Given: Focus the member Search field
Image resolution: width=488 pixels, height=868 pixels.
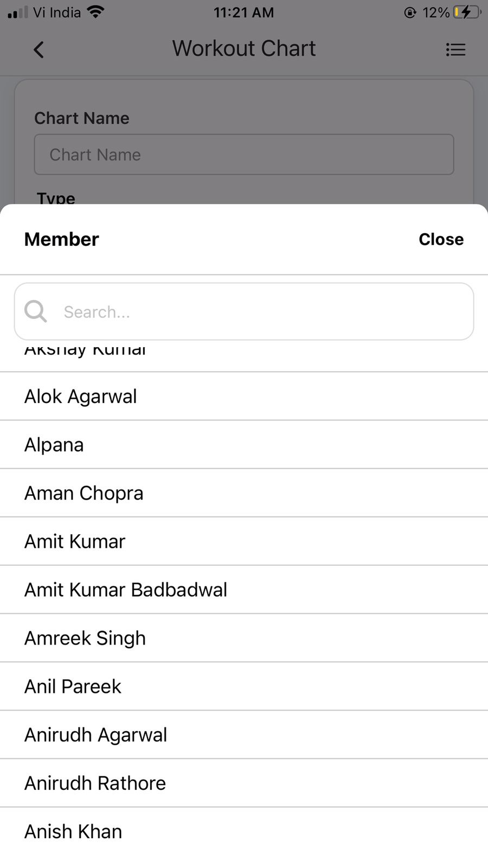Looking at the screenshot, I should point(260,312).
